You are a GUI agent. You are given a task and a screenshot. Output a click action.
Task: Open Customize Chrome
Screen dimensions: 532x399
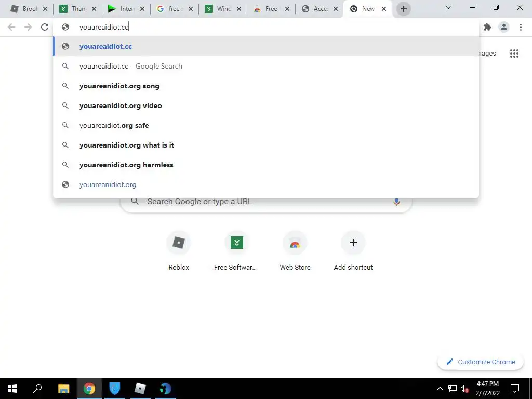[481, 362]
